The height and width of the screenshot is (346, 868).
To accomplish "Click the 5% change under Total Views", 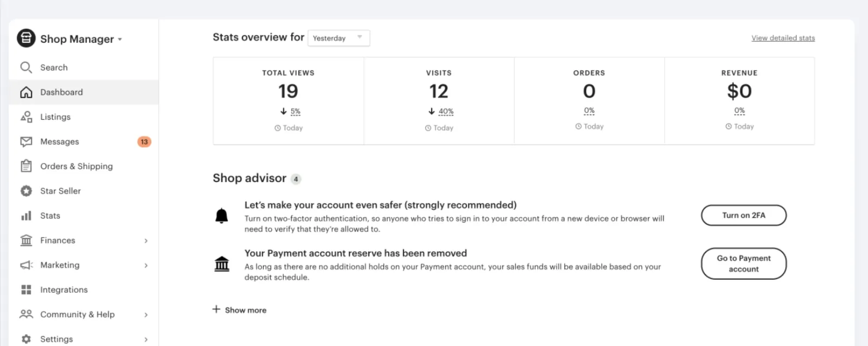I will [x=295, y=111].
